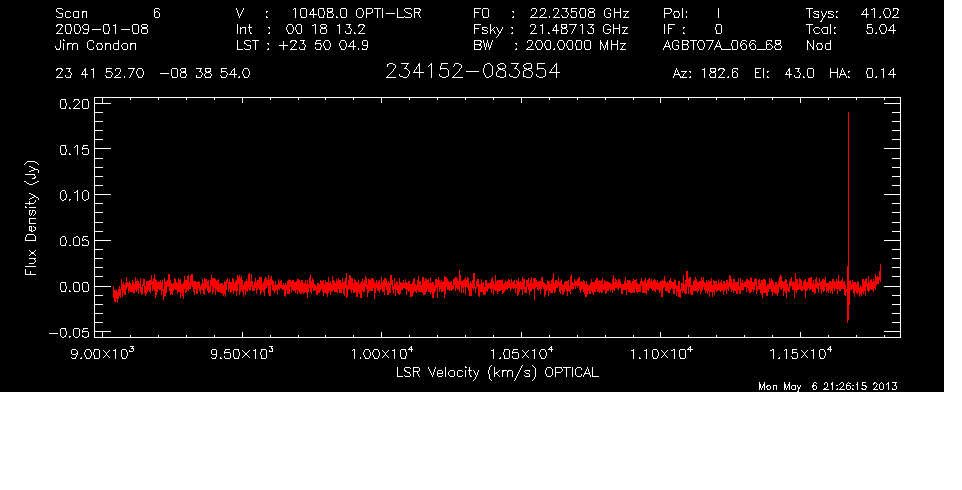Screen dimensions: 962x490
Task: Click the 0.00 y-axis tick label
Action: click(x=74, y=287)
